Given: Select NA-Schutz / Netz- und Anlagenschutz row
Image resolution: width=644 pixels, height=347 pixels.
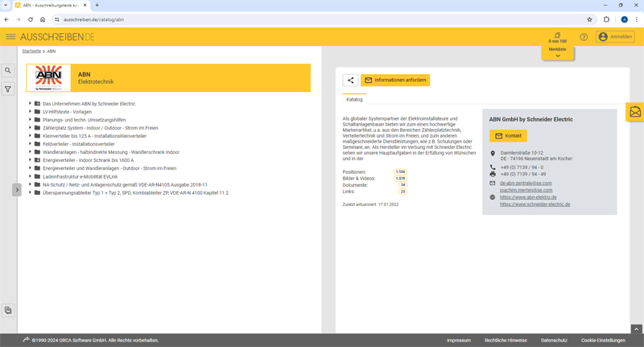Looking at the screenshot, I should click(125, 185).
